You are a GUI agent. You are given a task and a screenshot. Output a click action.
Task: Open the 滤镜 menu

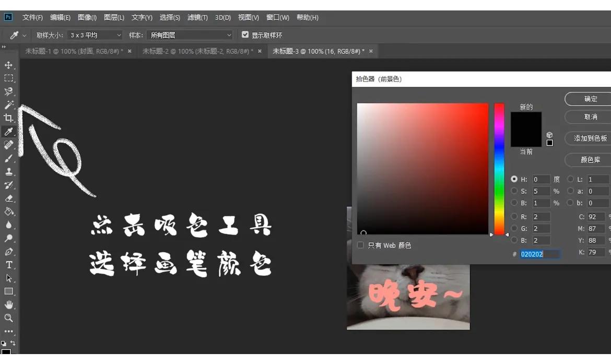[x=197, y=17]
